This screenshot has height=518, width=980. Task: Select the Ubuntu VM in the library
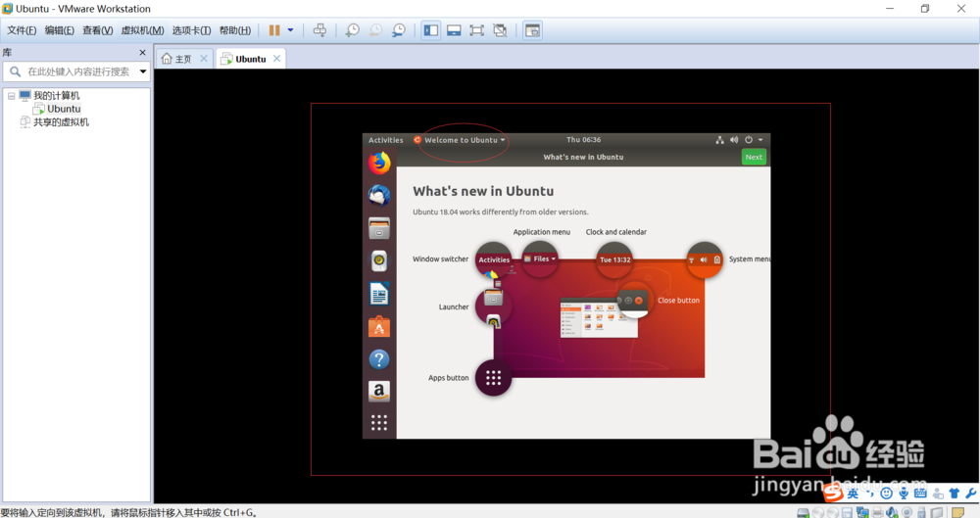pos(64,109)
